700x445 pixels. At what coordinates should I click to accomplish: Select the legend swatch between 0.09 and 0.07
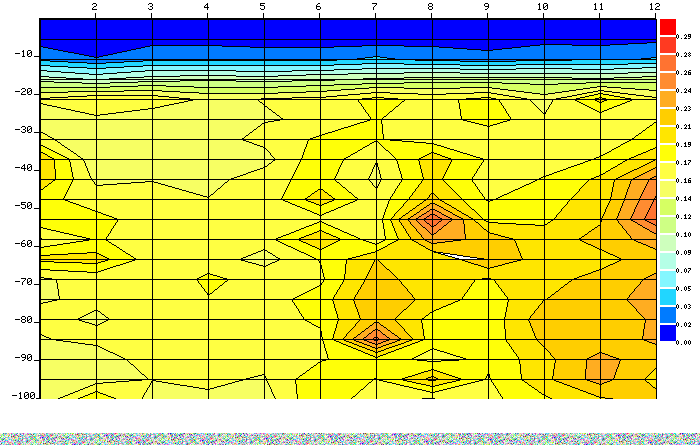[x=668, y=261]
